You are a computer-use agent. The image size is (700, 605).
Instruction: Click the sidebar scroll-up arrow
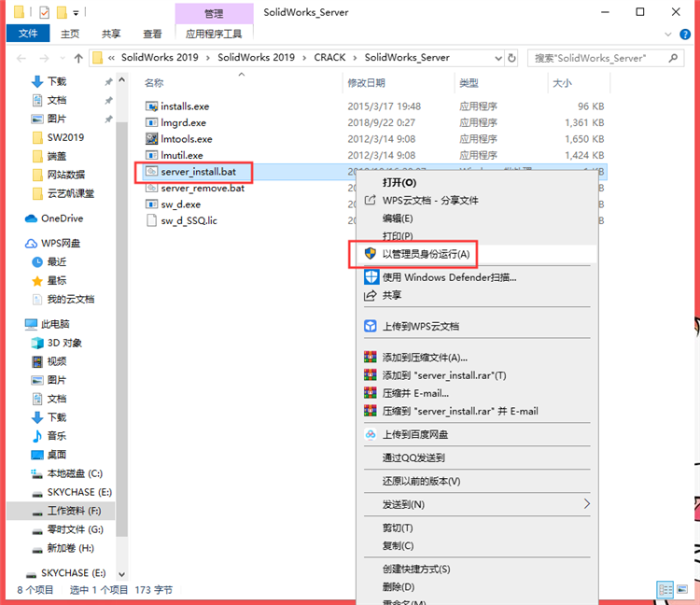click(122, 80)
